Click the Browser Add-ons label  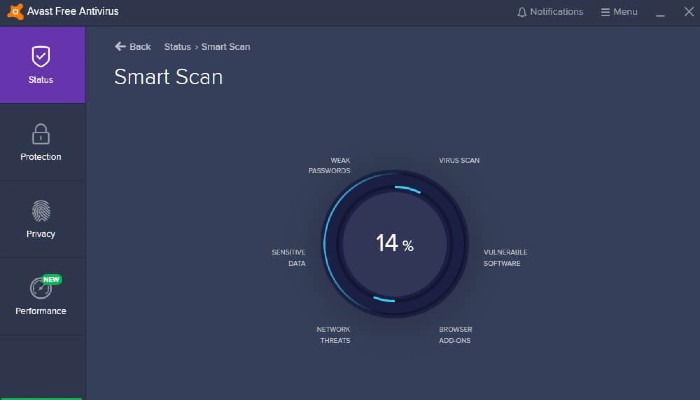click(x=455, y=335)
